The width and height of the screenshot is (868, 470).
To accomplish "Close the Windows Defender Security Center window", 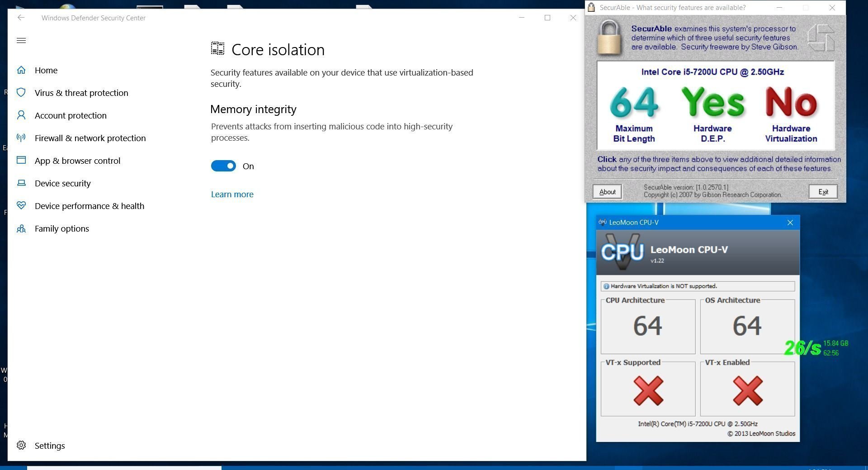I will [573, 18].
